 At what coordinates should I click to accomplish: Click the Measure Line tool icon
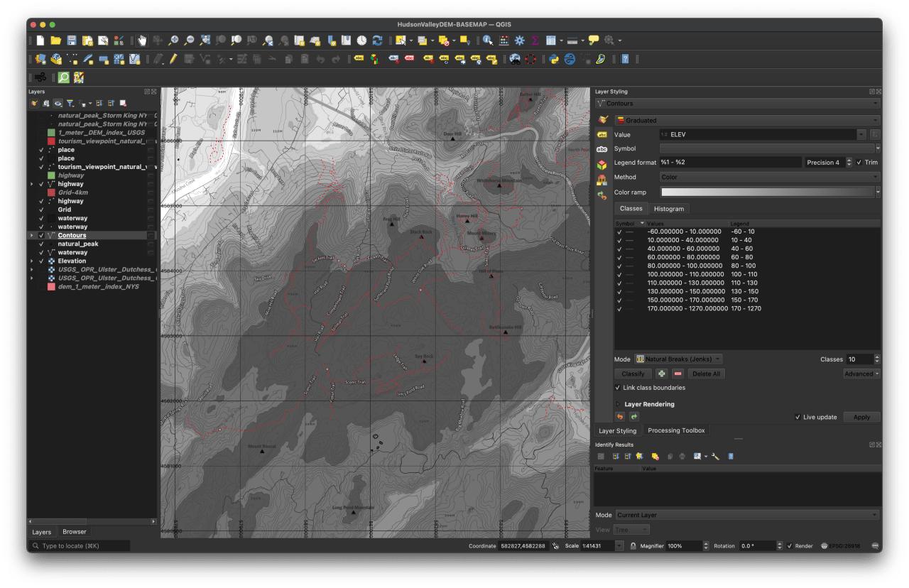point(572,40)
